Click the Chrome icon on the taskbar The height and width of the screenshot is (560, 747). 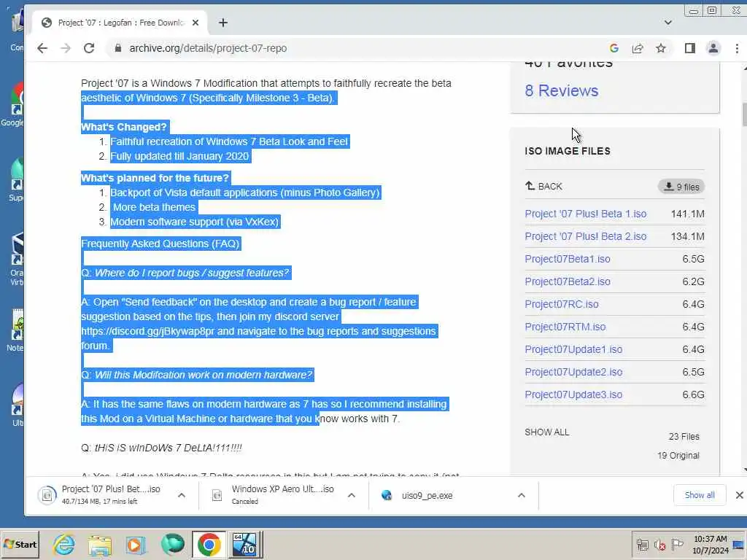pyautogui.click(x=209, y=544)
